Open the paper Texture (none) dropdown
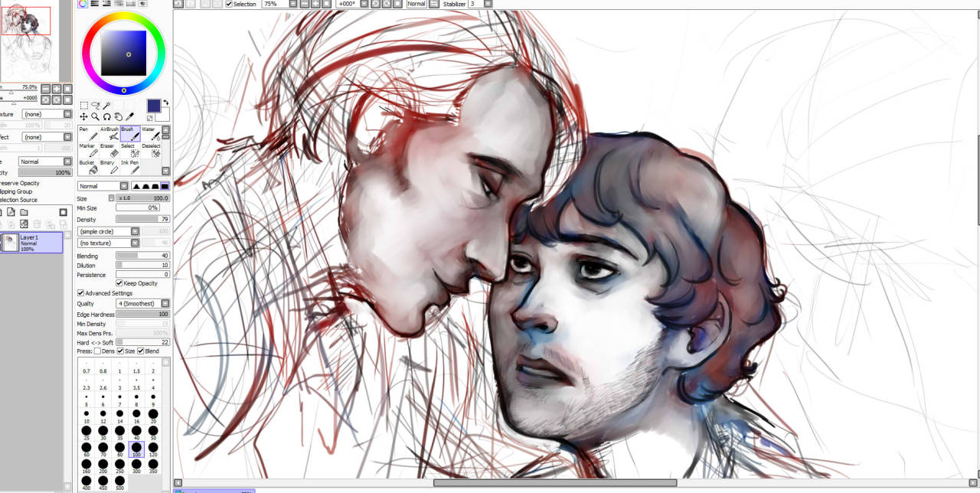Image resolution: width=980 pixels, height=493 pixels. [x=47, y=114]
